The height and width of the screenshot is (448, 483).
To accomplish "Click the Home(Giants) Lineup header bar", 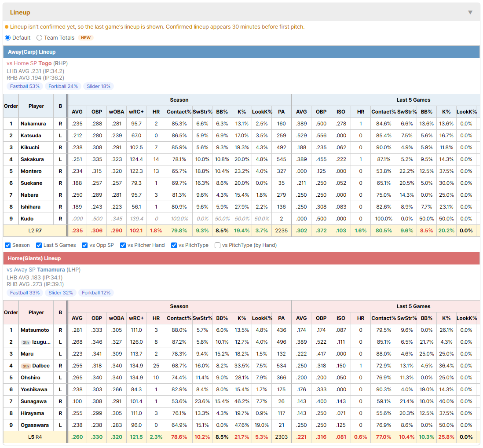I will (241, 258).
